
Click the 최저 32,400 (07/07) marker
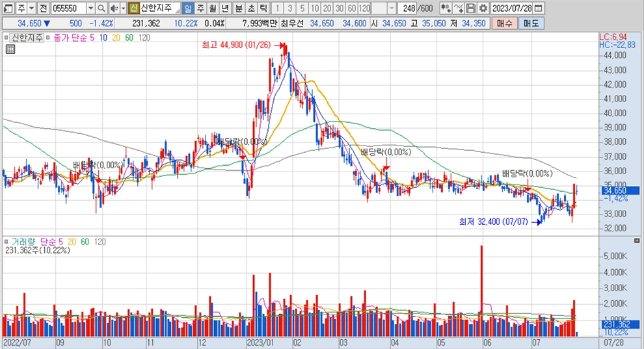[x=493, y=222]
